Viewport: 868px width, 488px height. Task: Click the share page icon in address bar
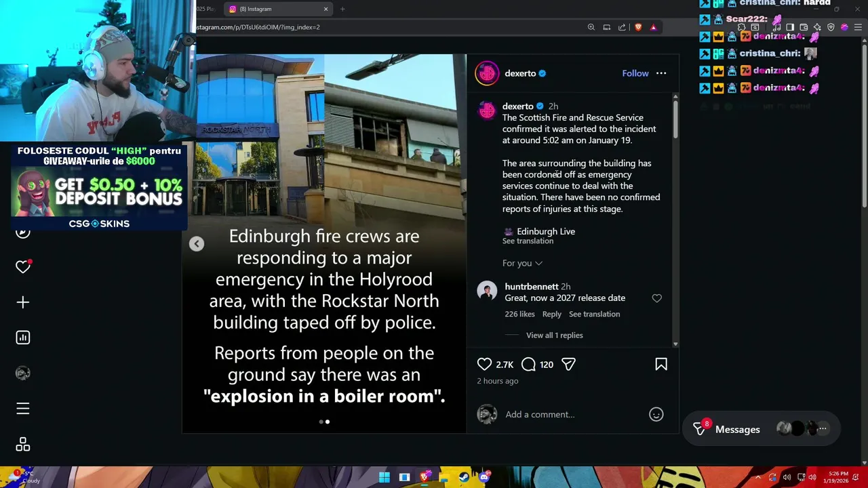point(622,27)
